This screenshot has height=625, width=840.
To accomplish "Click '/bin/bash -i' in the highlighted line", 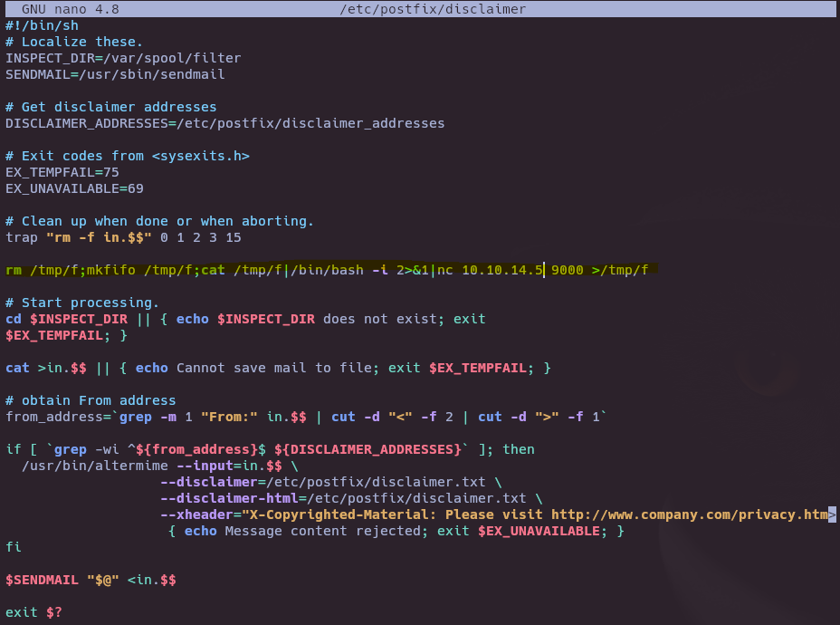I will pos(339,270).
